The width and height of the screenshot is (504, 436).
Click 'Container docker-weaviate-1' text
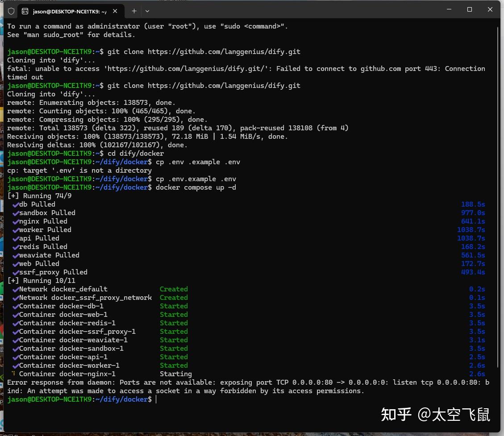tap(73, 340)
